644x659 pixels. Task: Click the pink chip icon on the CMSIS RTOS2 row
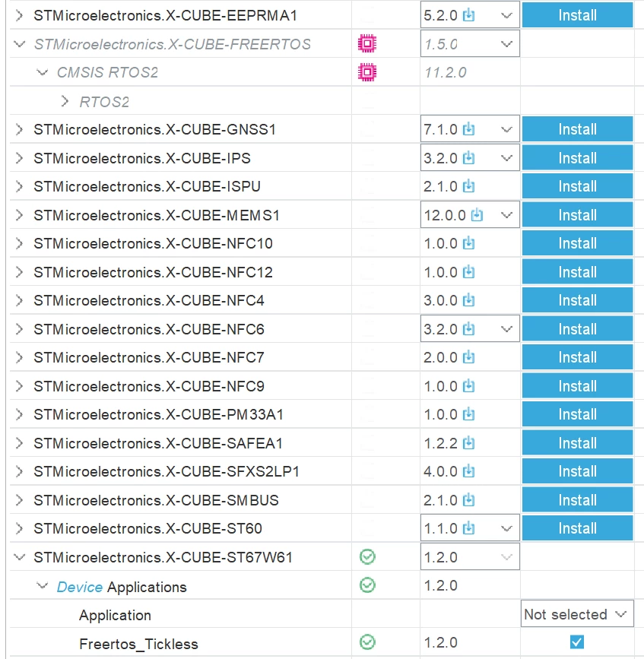click(367, 72)
